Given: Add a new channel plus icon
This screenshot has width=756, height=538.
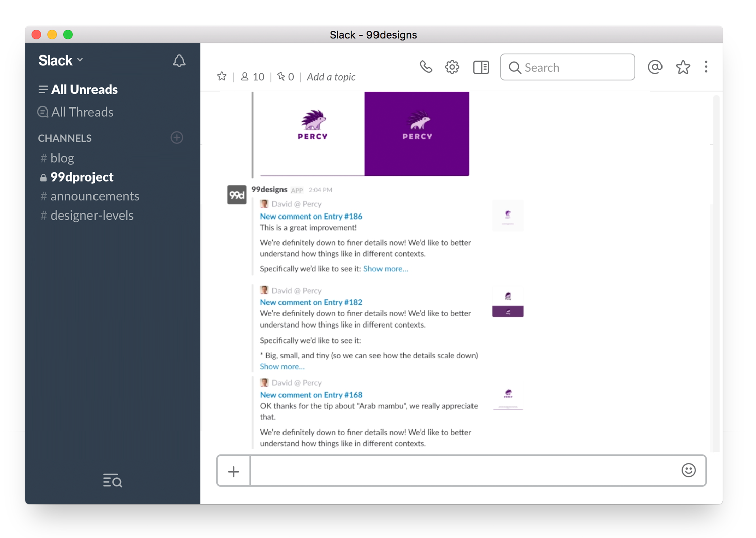Looking at the screenshot, I should (177, 138).
